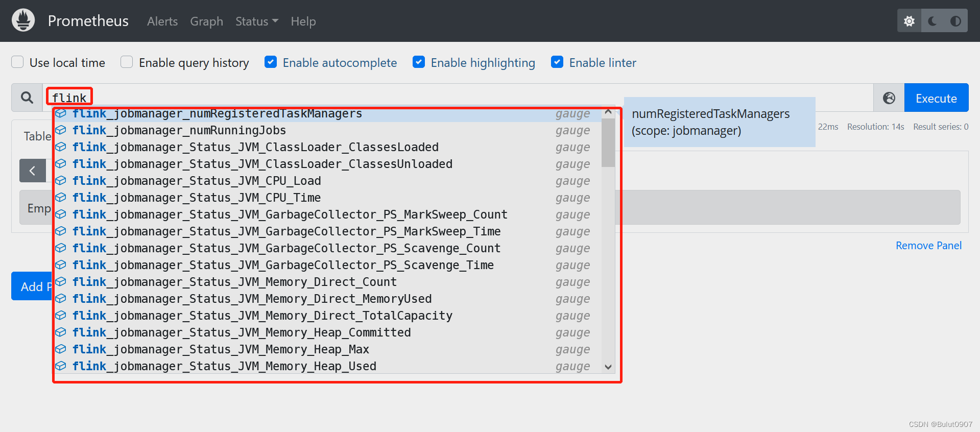The height and width of the screenshot is (432, 980).
Task: Select flink_jobmanager_numRegisteredTaskManagers suggestion
Action: 327,114
